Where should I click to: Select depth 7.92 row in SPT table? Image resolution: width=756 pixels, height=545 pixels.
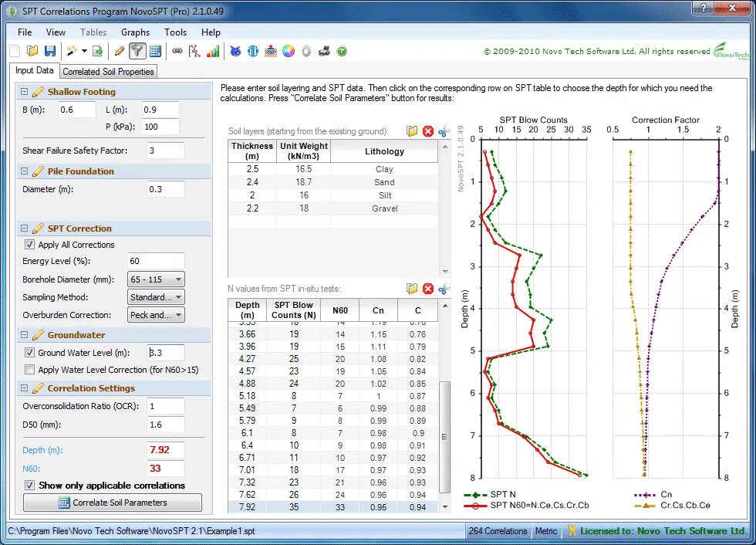coord(333,507)
